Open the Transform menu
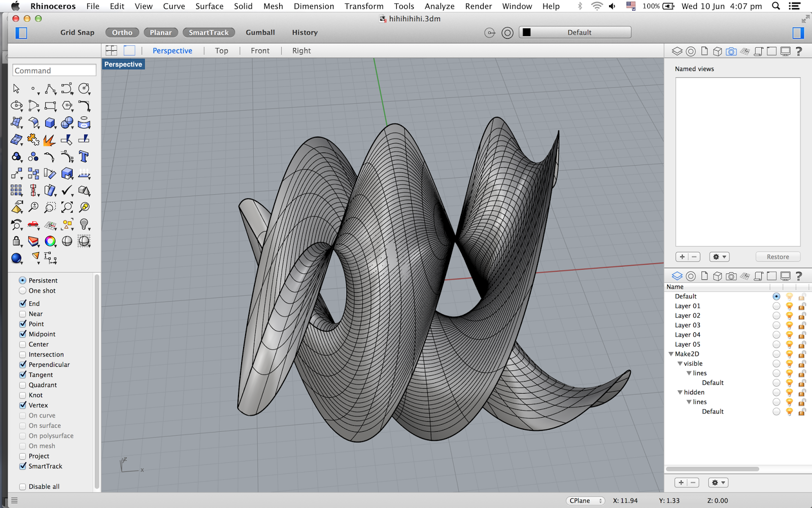 pyautogui.click(x=364, y=6)
